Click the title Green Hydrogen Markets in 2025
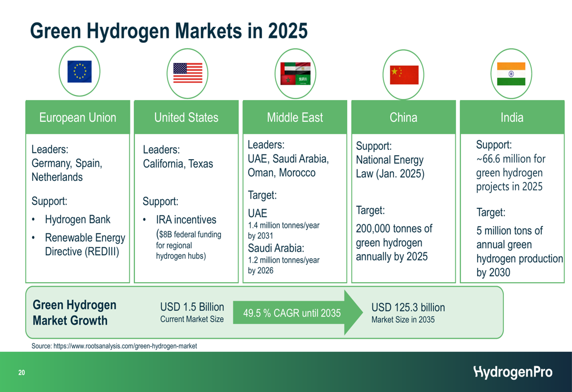572x392 pixels. point(169,31)
